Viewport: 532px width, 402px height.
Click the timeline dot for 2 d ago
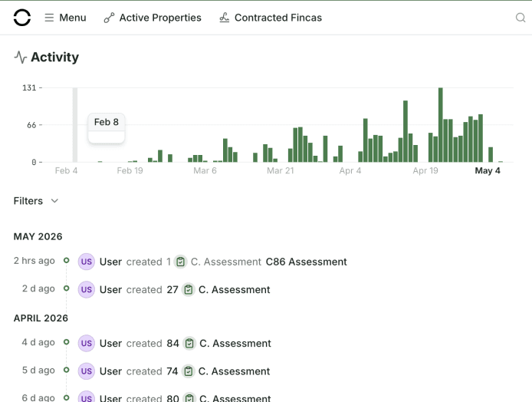click(x=67, y=288)
